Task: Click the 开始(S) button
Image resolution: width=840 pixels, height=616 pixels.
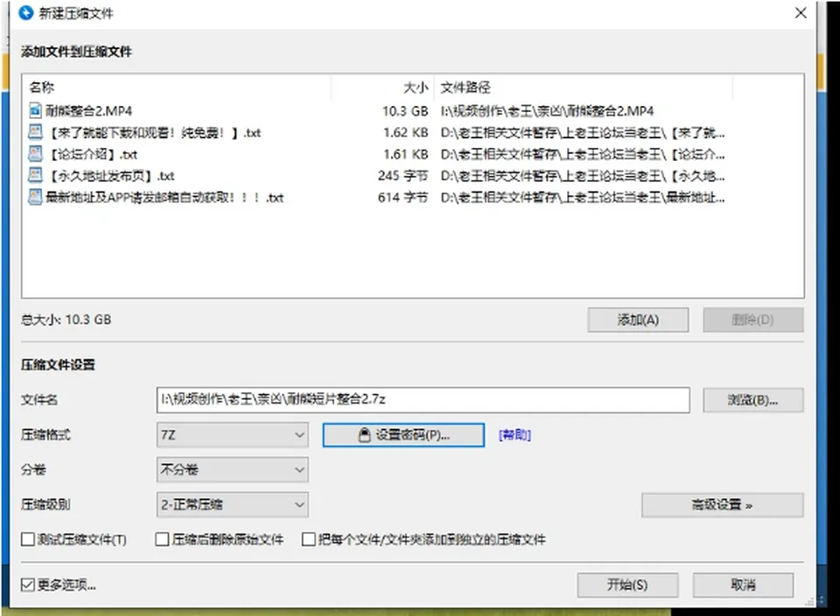Action: click(628, 584)
